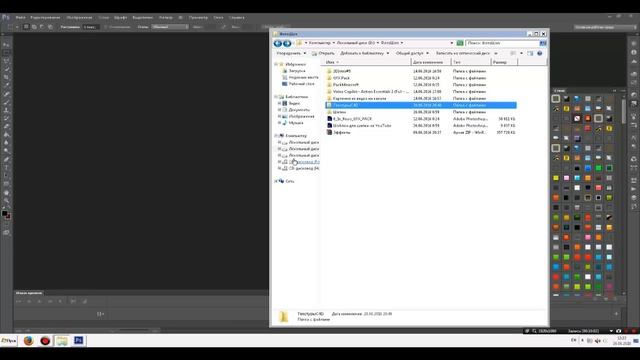Sort files by Дата изменения column
The image size is (640, 360).
431,62
